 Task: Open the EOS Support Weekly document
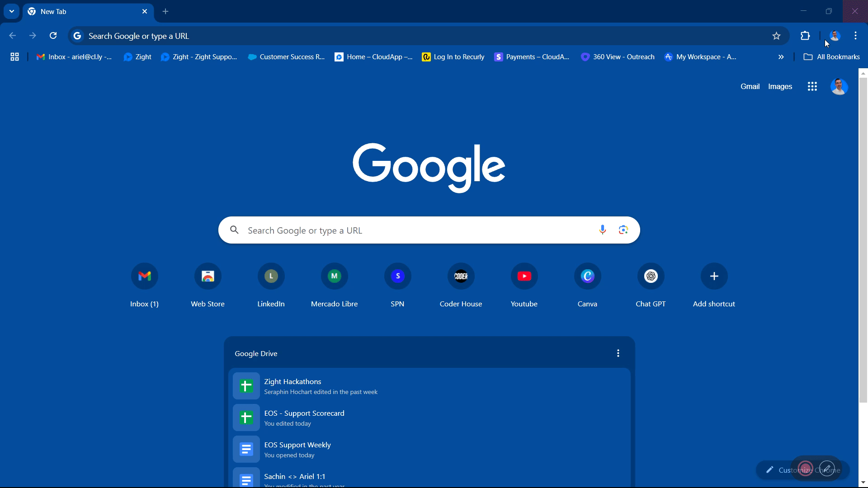(x=429, y=449)
